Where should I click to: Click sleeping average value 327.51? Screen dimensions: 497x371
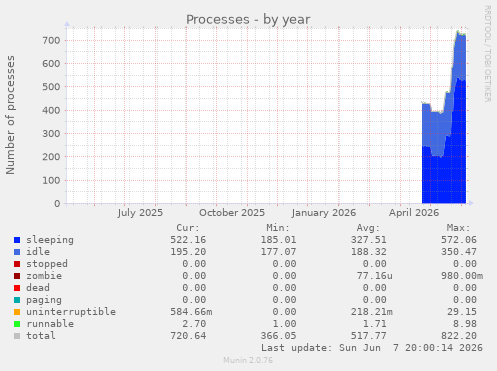coord(369,240)
